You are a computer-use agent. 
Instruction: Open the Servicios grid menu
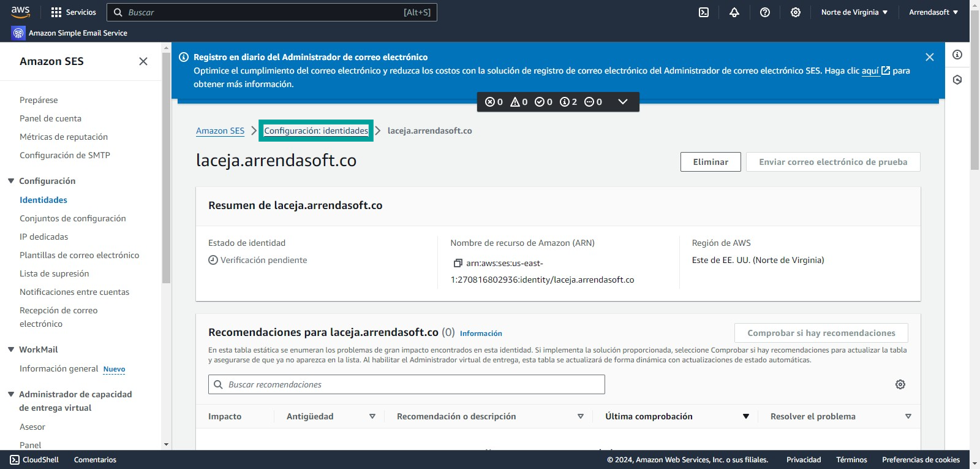point(73,12)
